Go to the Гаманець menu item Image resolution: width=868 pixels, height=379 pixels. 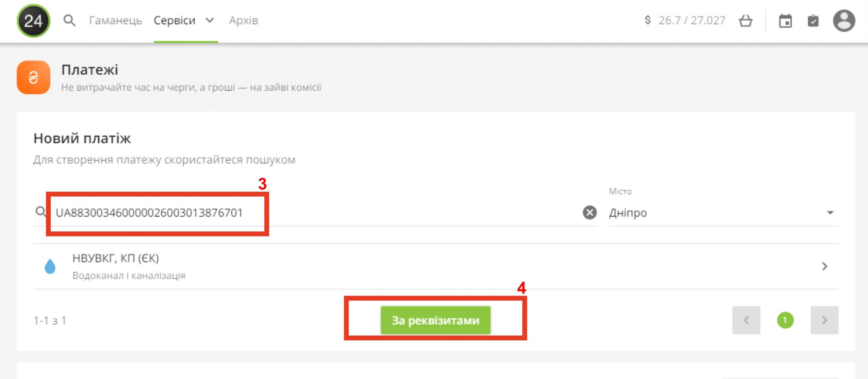coord(115,21)
